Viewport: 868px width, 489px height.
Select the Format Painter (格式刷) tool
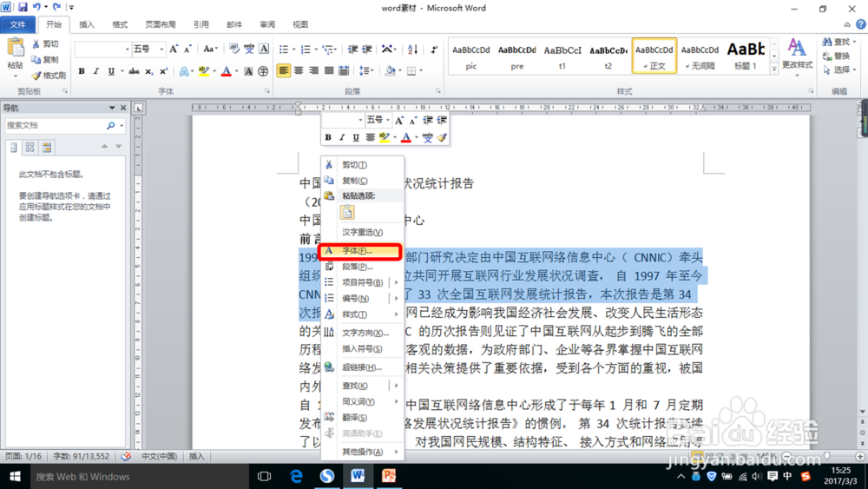point(48,76)
